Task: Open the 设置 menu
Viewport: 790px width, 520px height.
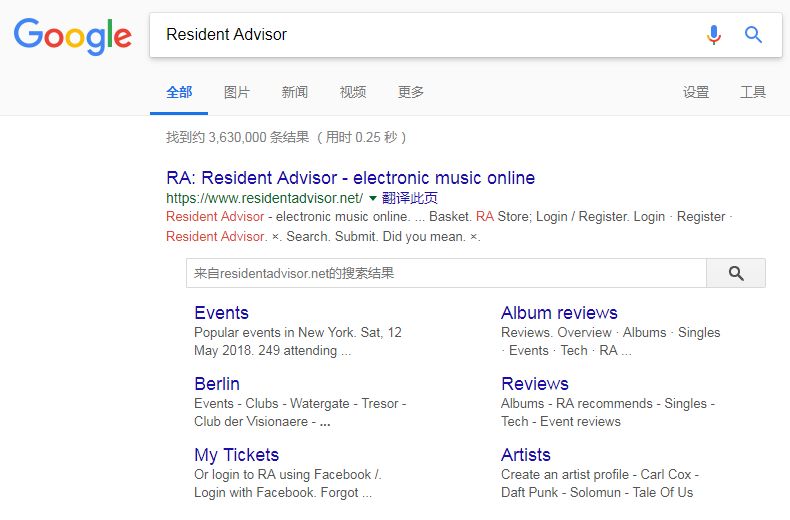Action: (x=696, y=92)
